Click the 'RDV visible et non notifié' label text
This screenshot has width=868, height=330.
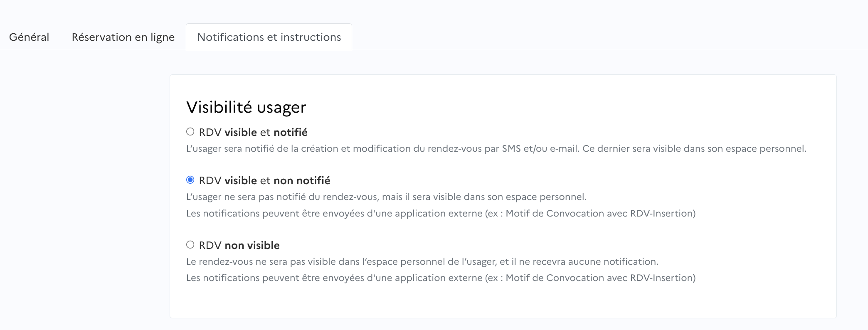[264, 180]
